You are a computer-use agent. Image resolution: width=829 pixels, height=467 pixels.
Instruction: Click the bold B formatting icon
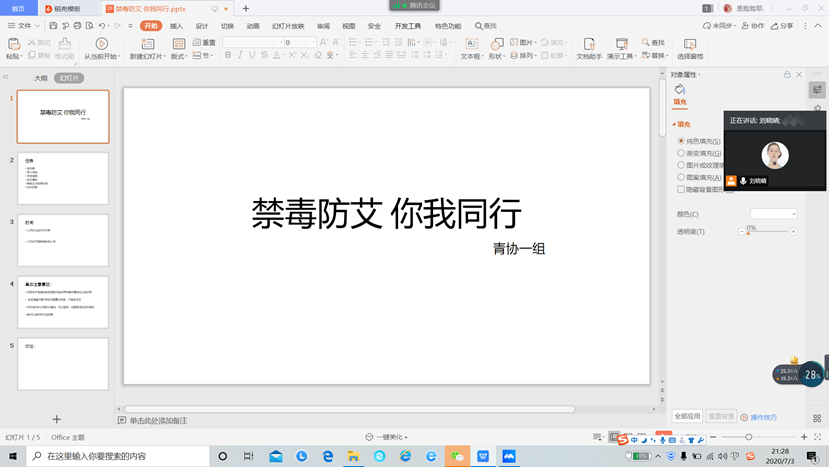(x=228, y=56)
